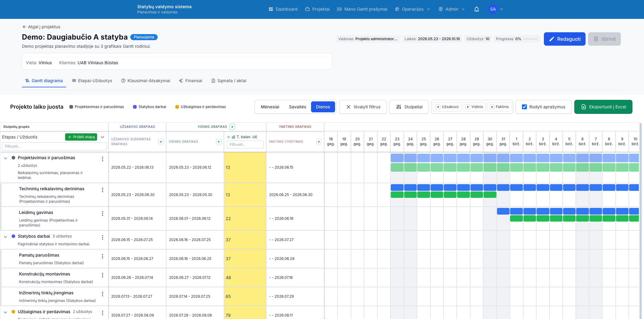This screenshot has height=319, width=644.
Task: Select the Dienos timeline view
Action: 323,107
